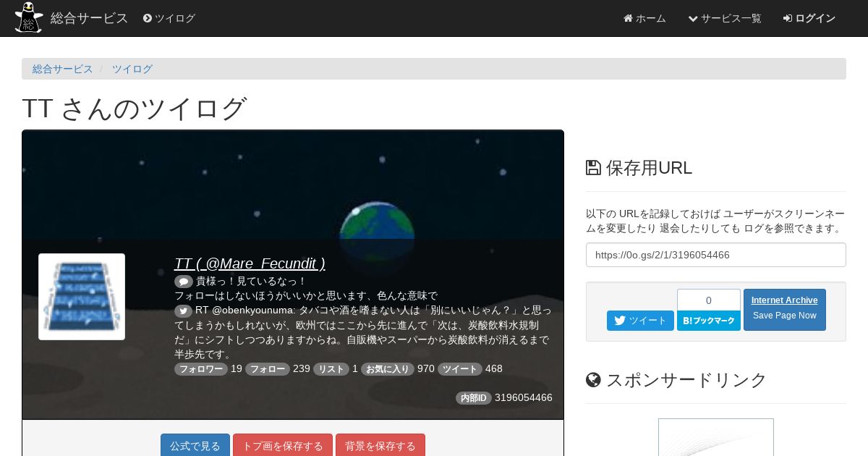Screen dimensions: 868x456
Task: Click the bookmark count box showing 0
Action: tap(709, 300)
